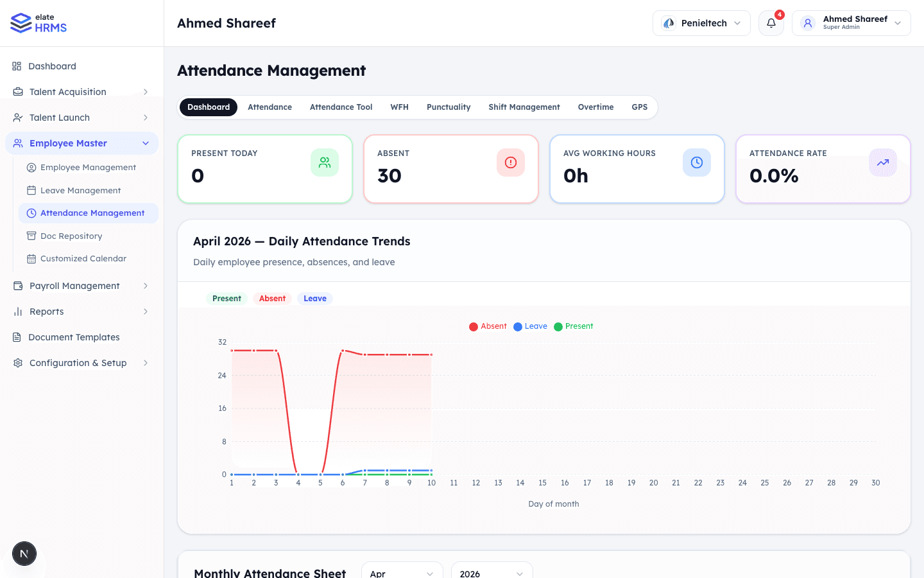Click the notification bell icon
The height and width of the screenshot is (578, 924).
pyautogui.click(x=771, y=23)
